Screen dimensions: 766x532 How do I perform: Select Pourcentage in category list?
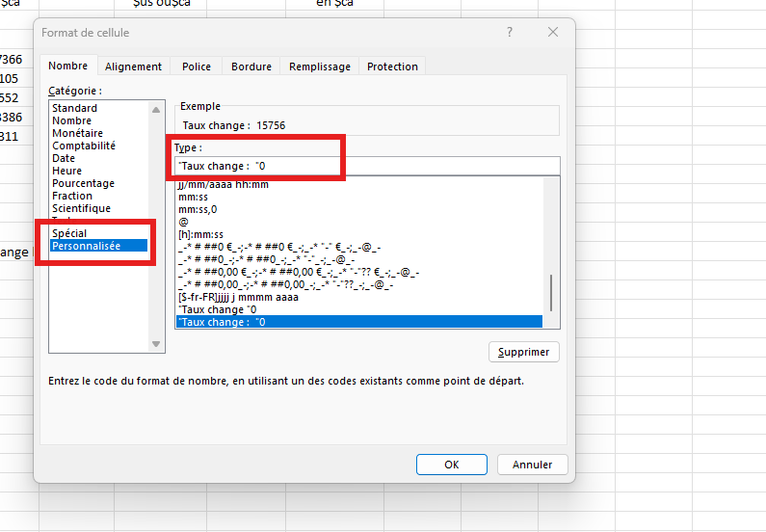tap(83, 183)
